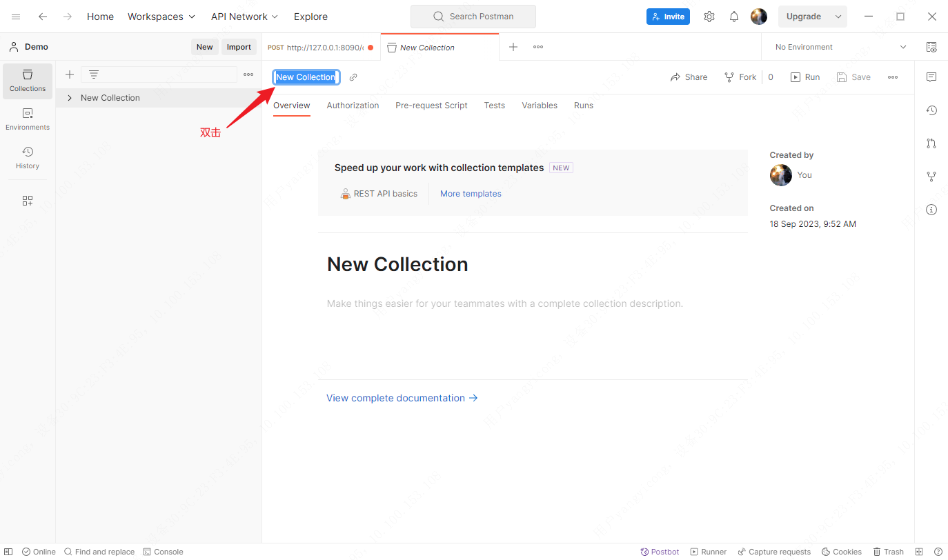Open collections list more options dots

[x=248, y=74]
